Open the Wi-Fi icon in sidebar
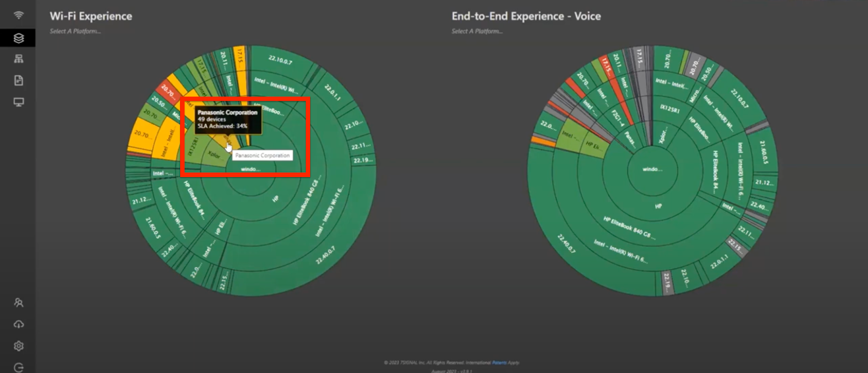The width and height of the screenshot is (868, 373). pos(18,15)
